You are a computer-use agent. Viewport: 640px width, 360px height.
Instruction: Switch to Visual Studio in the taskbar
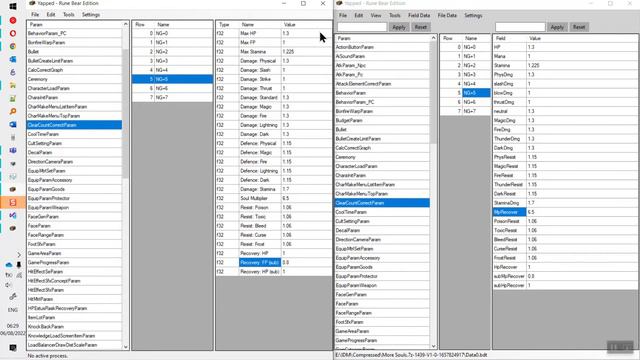(13, 215)
